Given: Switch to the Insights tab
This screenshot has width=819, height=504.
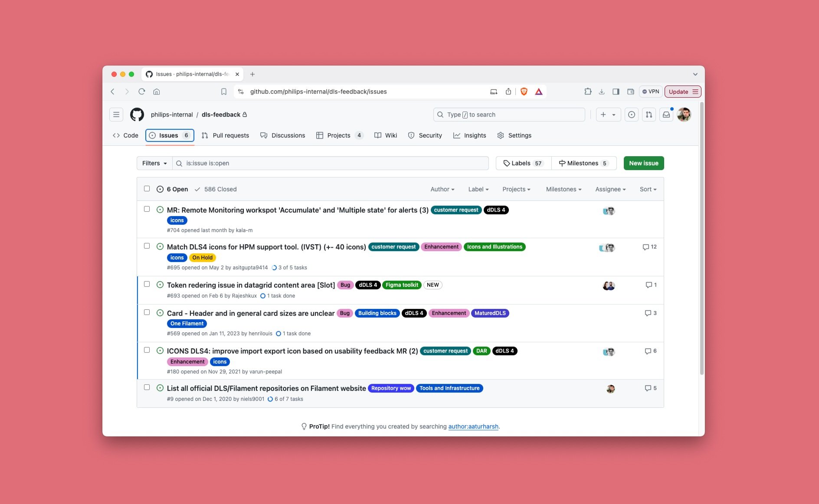Looking at the screenshot, I should [470, 135].
